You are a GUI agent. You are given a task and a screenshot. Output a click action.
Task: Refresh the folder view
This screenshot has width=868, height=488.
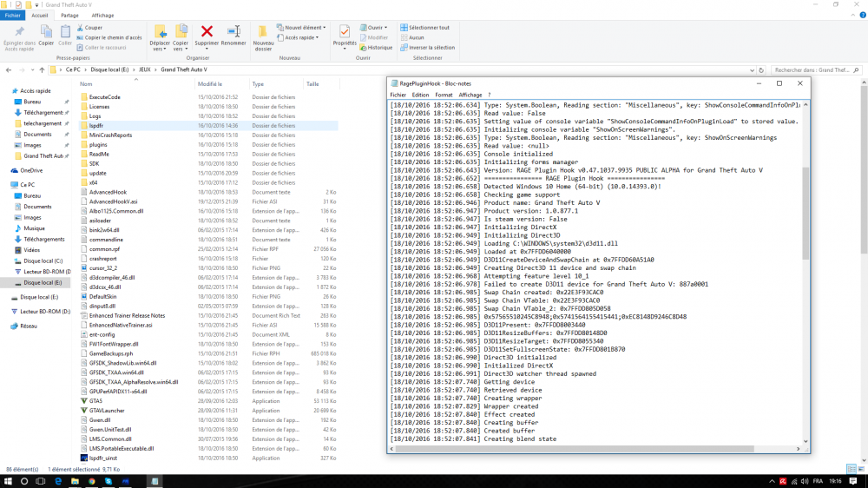coord(761,70)
